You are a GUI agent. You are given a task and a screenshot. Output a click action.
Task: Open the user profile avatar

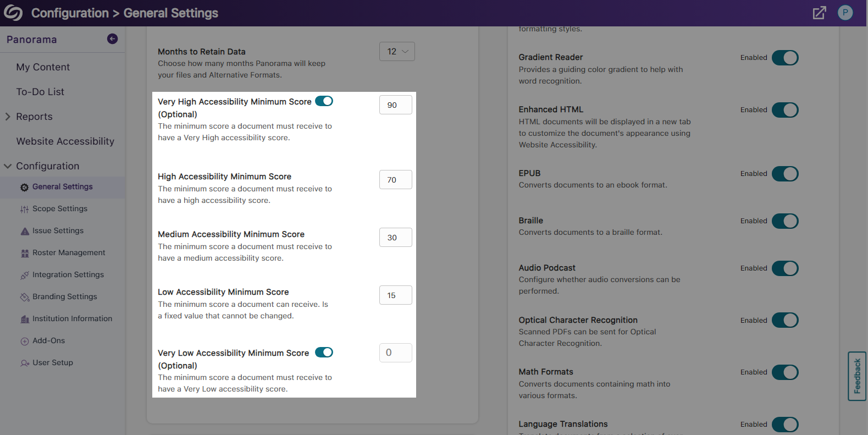[x=845, y=13]
